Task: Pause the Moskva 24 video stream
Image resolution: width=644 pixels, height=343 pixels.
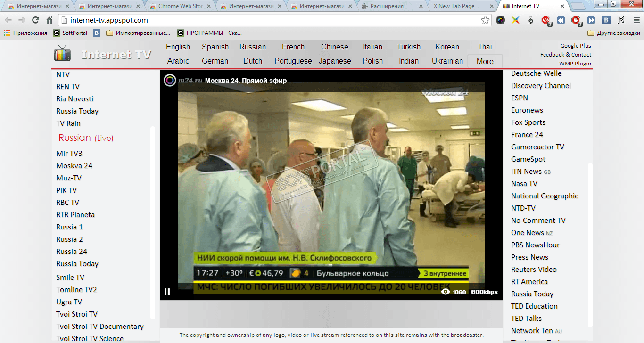Action: point(167,292)
